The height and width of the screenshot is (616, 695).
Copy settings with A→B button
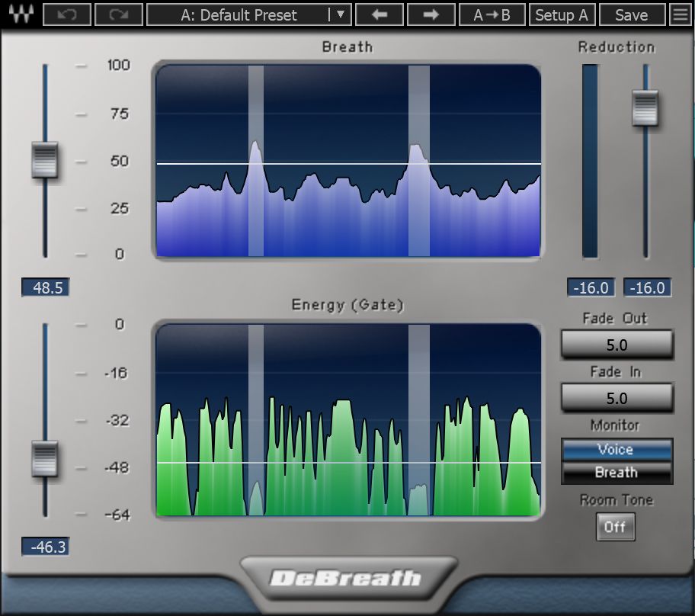click(x=492, y=14)
